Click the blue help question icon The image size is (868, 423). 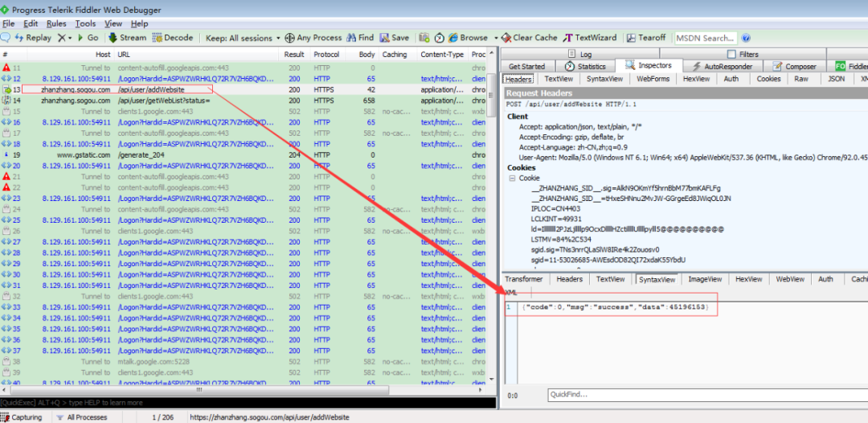pyautogui.click(x=746, y=39)
